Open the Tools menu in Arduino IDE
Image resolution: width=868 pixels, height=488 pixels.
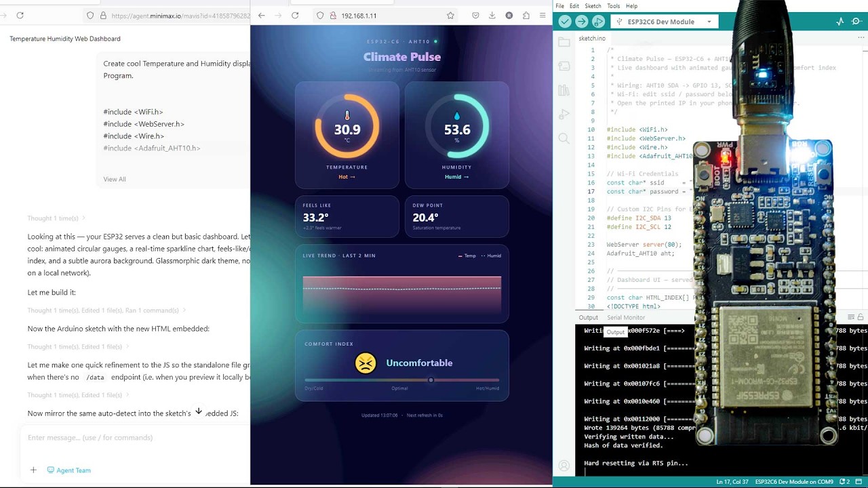[x=614, y=6]
